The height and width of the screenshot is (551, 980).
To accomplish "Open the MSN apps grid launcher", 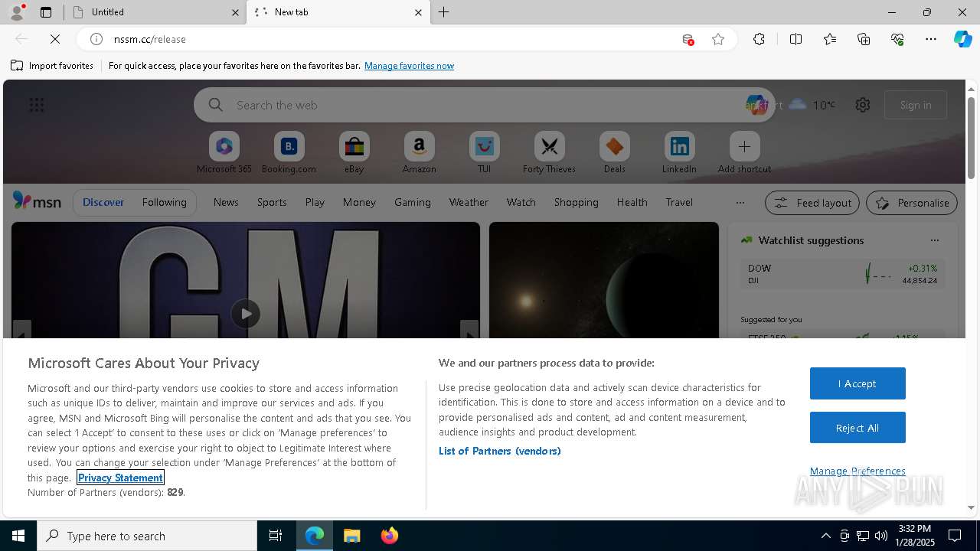I will coord(36,105).
